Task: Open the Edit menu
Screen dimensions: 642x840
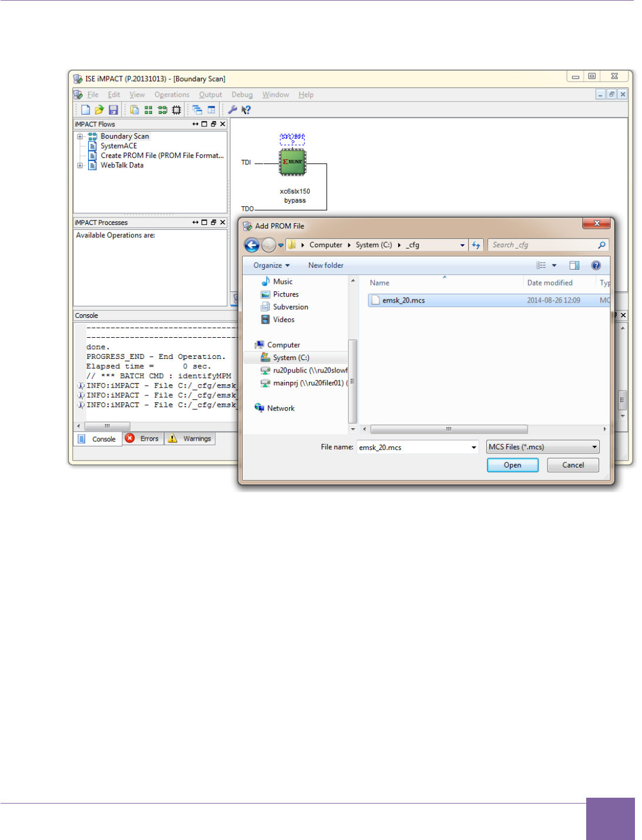Action: [114, 95]
